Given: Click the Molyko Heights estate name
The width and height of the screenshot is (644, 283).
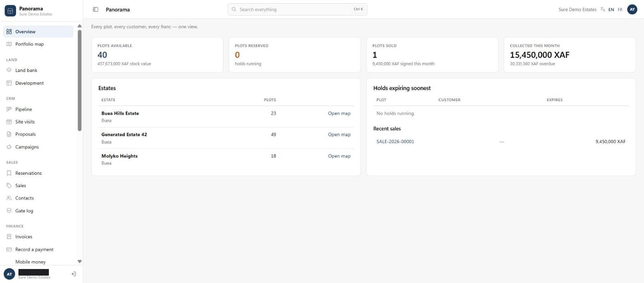Looking at the screenshot, I should coord(120,156).
